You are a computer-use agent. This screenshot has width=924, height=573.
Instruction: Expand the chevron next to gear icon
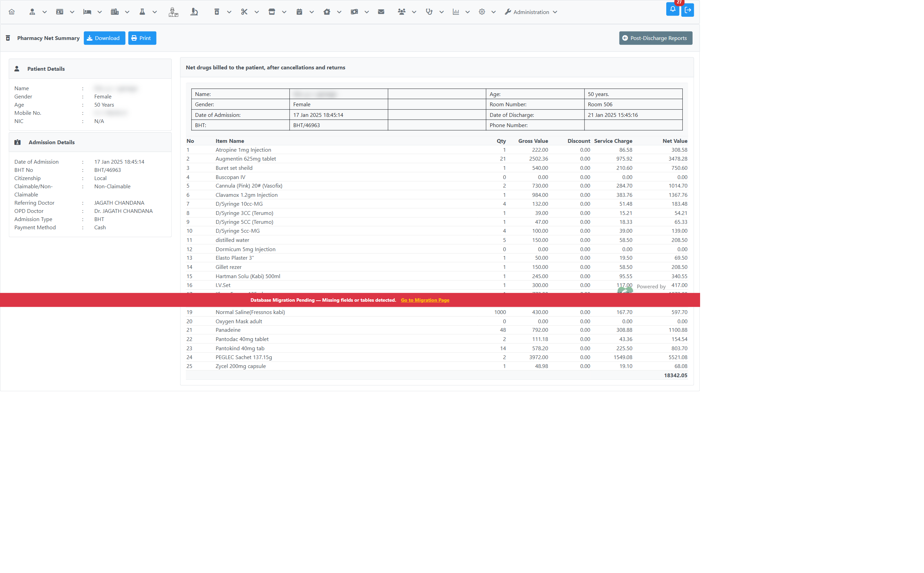494,12
